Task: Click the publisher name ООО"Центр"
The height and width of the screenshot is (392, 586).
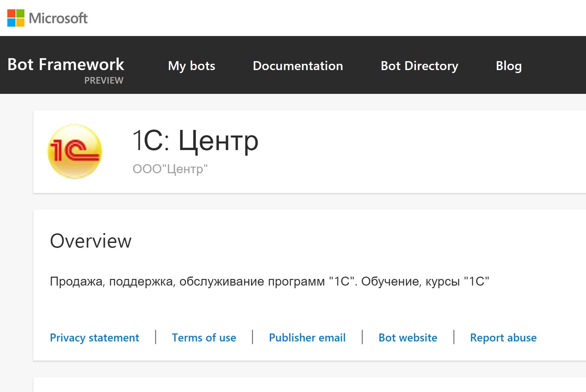Action: pyautogui.click(x=170, y=169)
